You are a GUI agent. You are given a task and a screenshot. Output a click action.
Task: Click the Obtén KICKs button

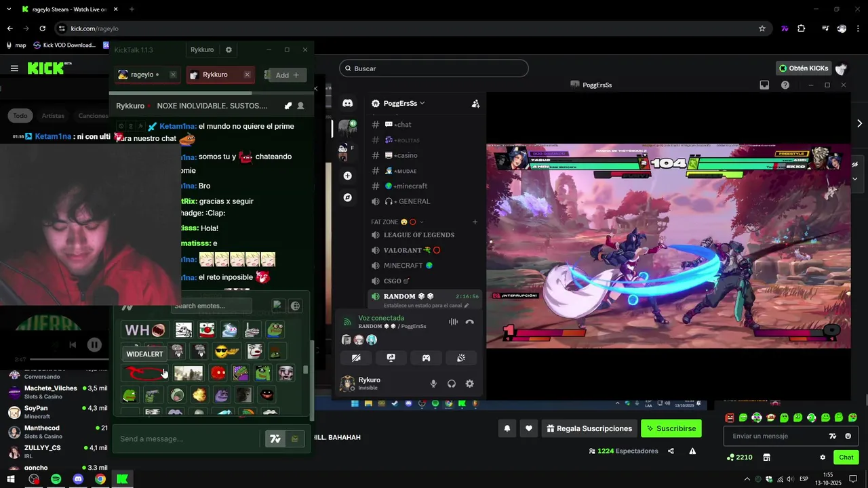(x=803, y=68)
